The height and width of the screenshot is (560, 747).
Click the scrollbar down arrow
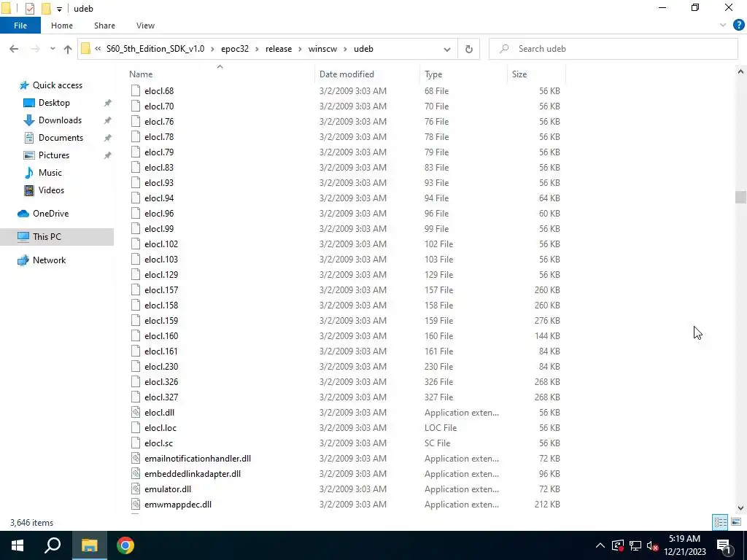(x=740, y=508)
